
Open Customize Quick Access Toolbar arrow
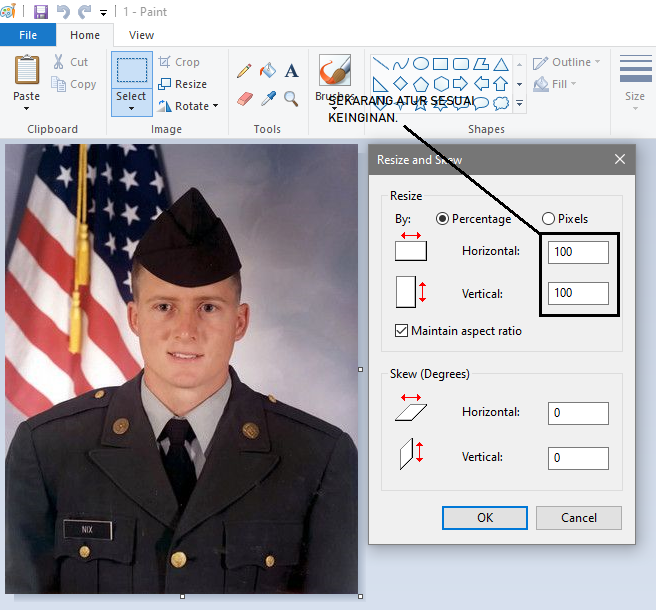pyautogui.click(x=103, y=13)
